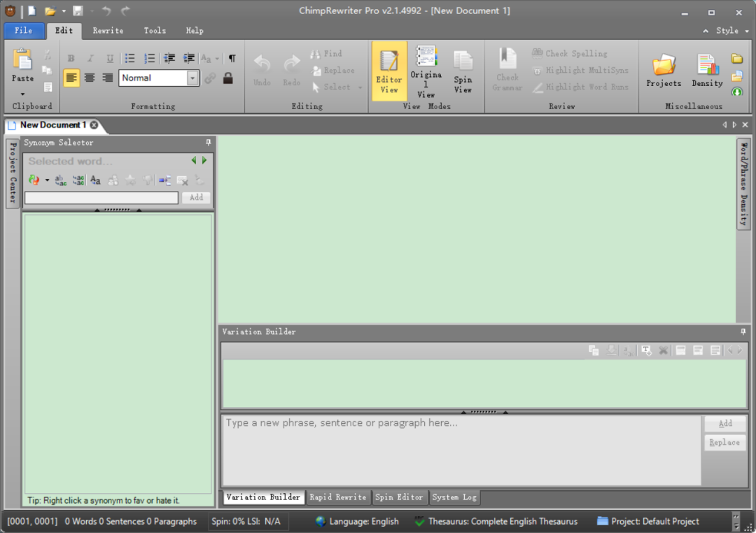Click the New document icon in title bar
Image resolution: width=756 pixels, height=533 pixels.
click(31, 10)
